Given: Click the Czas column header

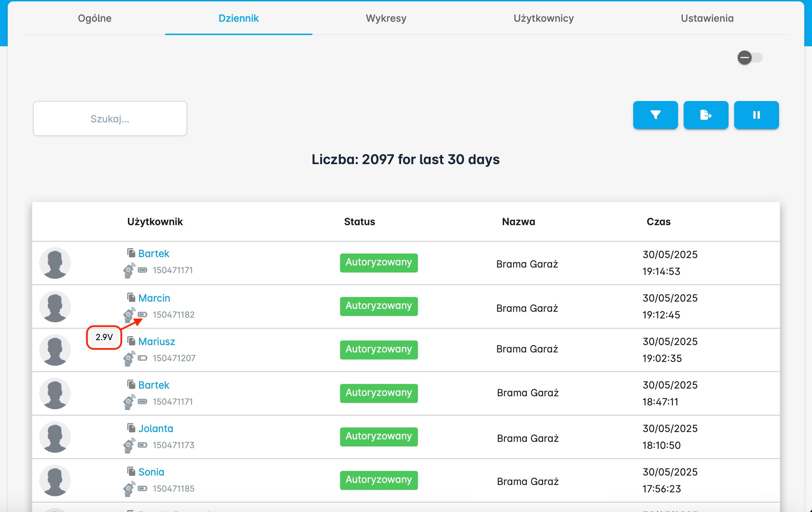Looking at the screenshot, I should 658,222.
